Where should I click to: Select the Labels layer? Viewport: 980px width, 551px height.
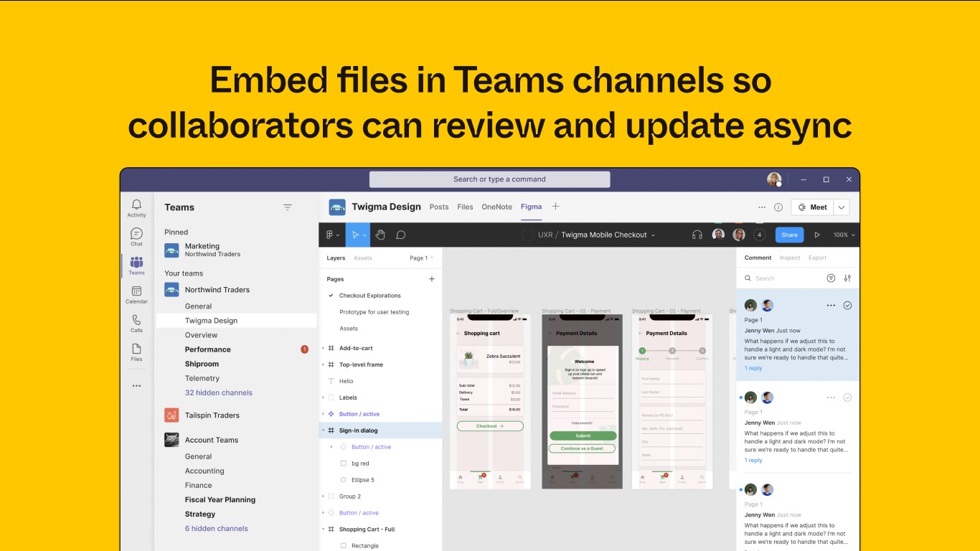348,397
